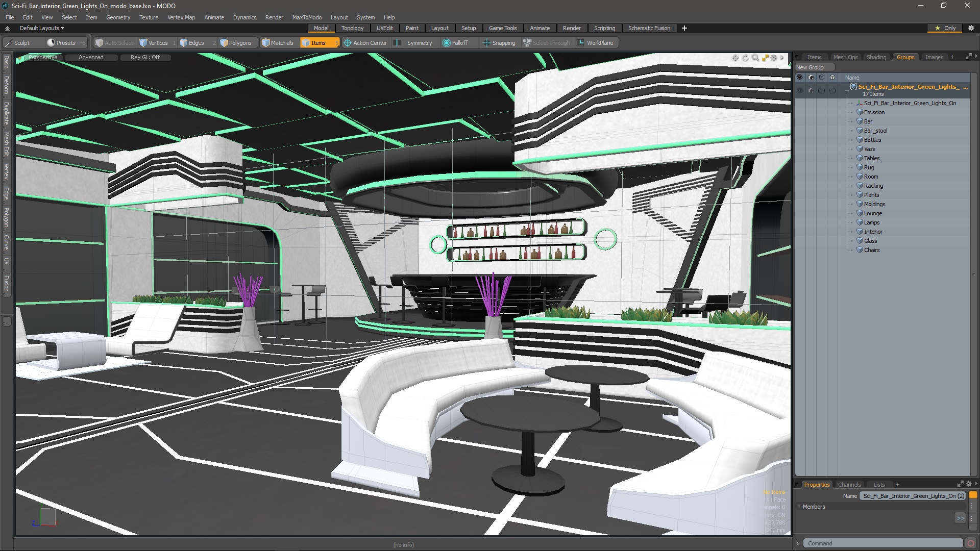
Task: Click the Ray GL: Off button
Action: point(145,57)
